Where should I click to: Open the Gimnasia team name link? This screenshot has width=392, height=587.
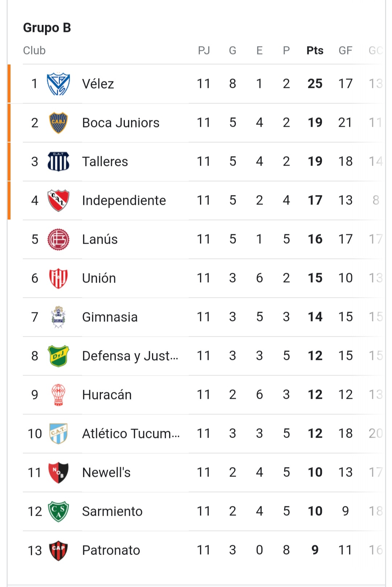[110, 317]
